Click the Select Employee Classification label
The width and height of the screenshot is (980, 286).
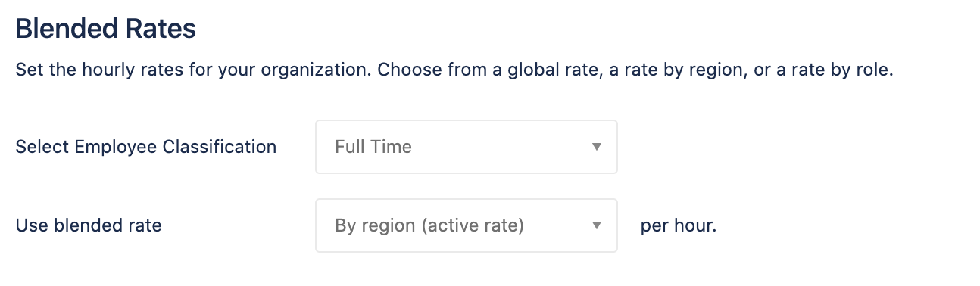146,147
